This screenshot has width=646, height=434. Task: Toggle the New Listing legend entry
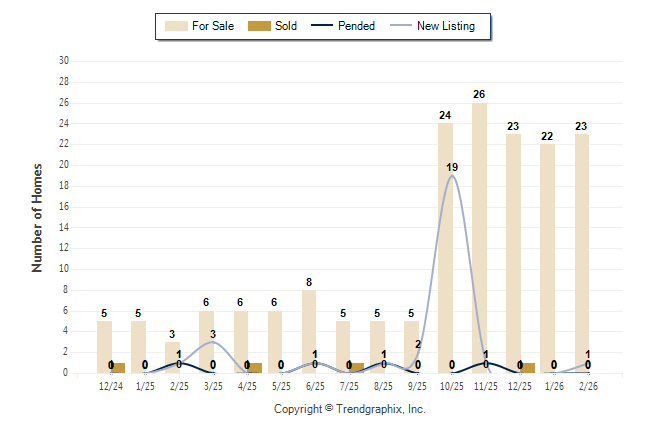(440, 26)
